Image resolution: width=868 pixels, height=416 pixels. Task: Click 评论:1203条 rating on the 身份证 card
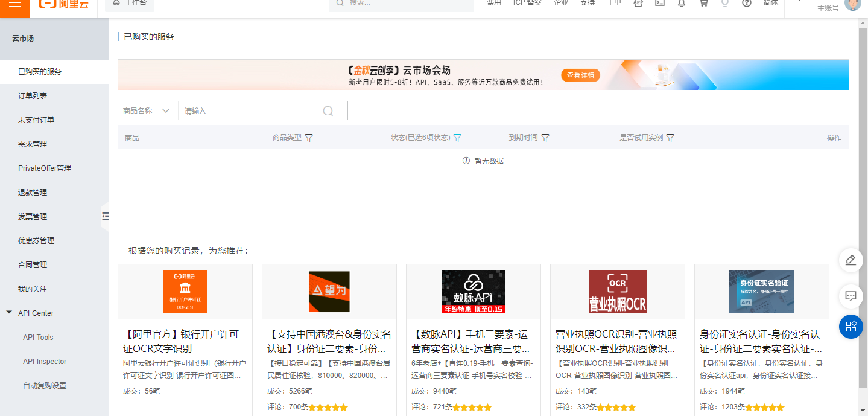coord(742,407)
